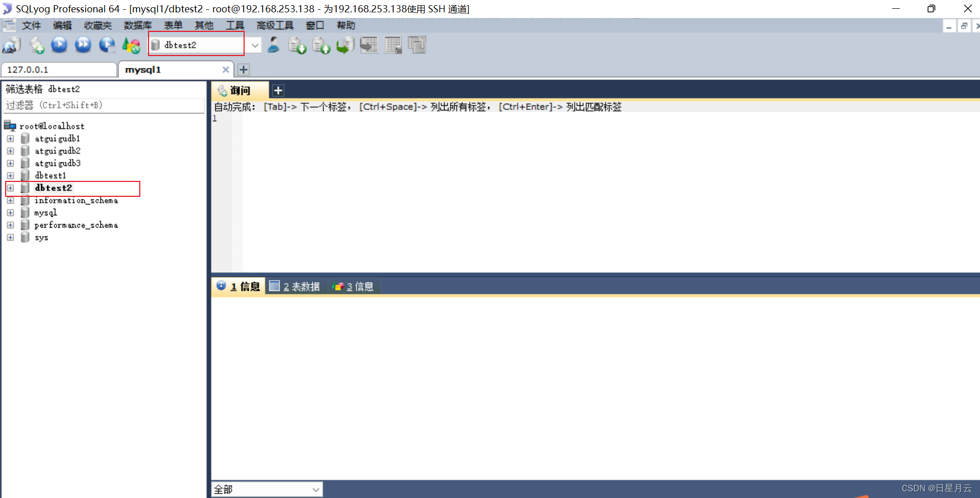Open the 窗口 menu

click(x=315, y=25)
